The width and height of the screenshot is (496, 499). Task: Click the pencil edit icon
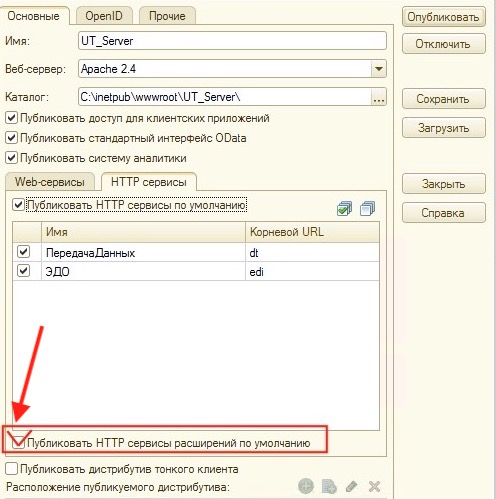[352, 486]
